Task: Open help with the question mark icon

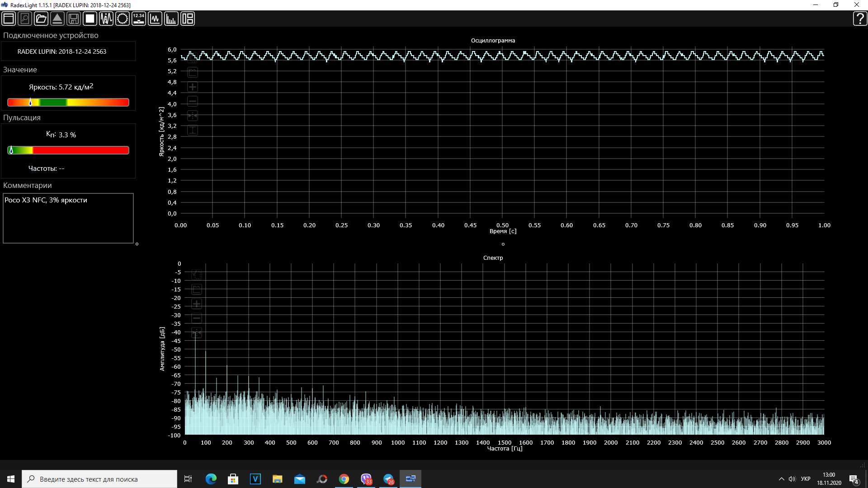Action: tap(859, 19)
